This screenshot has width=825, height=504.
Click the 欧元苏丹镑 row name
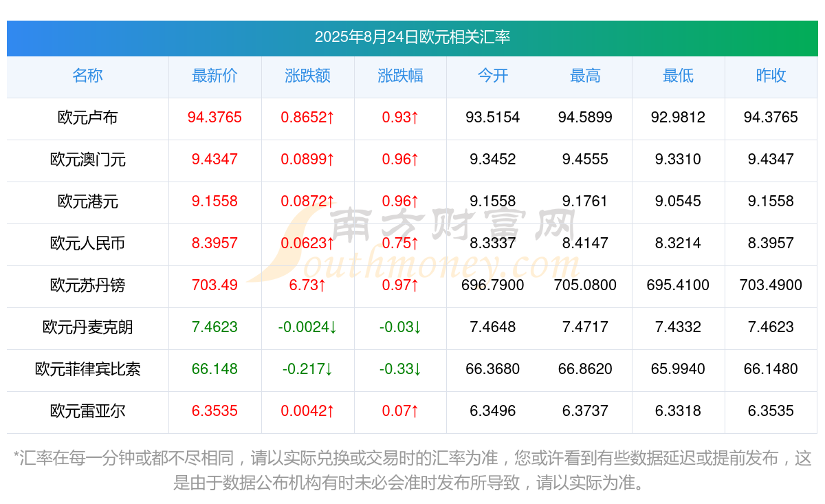point(87,285)
